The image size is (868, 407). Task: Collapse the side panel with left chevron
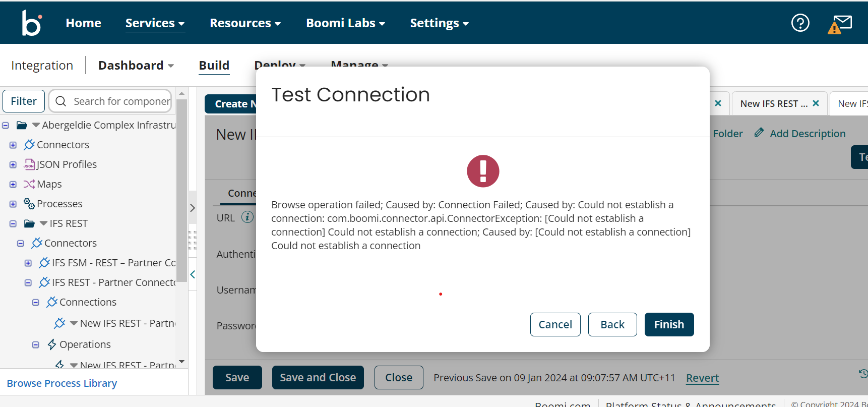click(193, 274)
